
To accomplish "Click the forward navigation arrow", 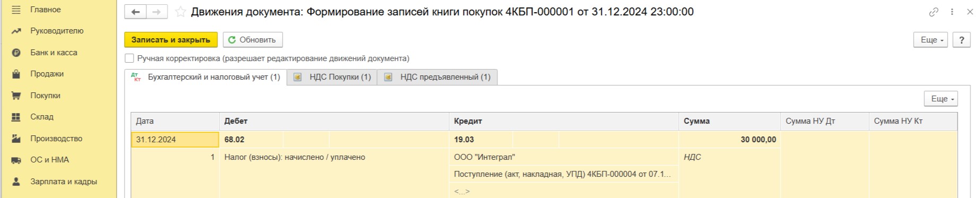I will pyautogui.click(x=157, y=12).
